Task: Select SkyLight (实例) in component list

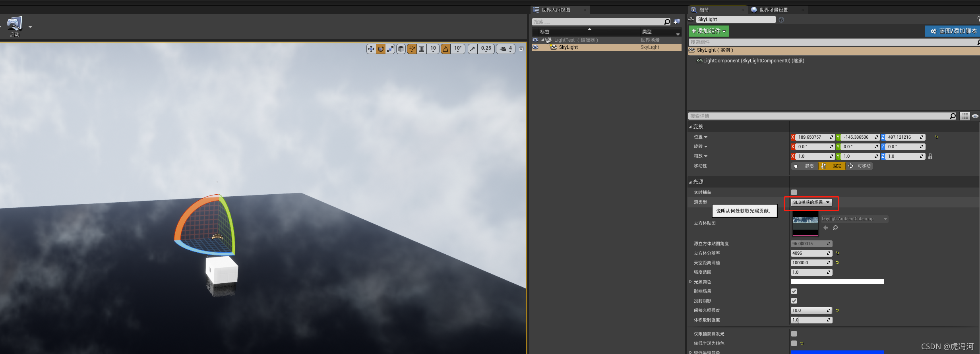Action: point(834,50)
